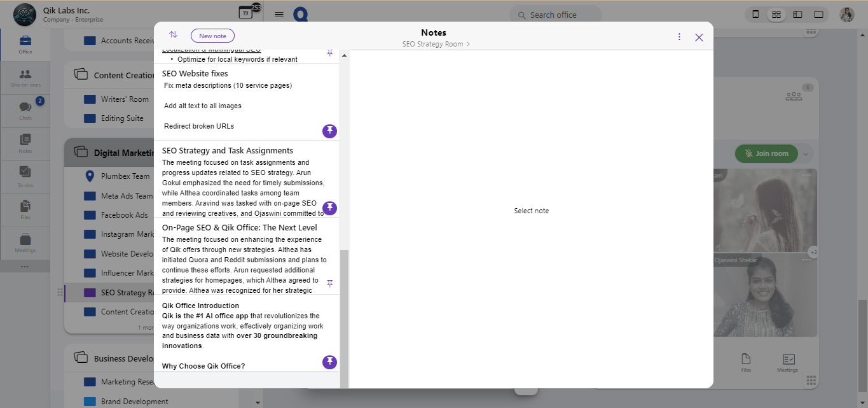Open Meetings in the left sidebar

click(25, 243)
